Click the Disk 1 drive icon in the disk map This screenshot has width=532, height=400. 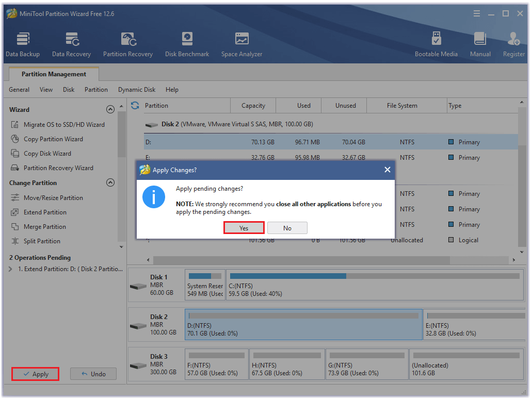pos(138,287)
